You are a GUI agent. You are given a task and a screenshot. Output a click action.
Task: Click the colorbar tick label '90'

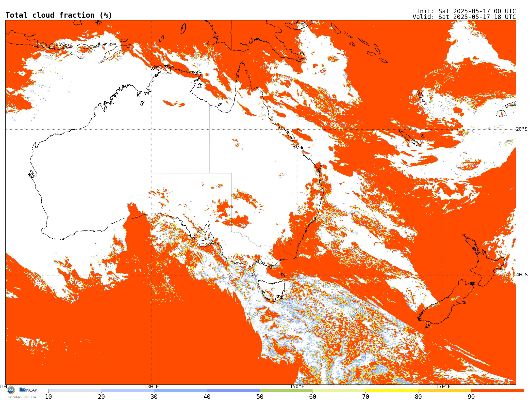[x=471, y=397]
